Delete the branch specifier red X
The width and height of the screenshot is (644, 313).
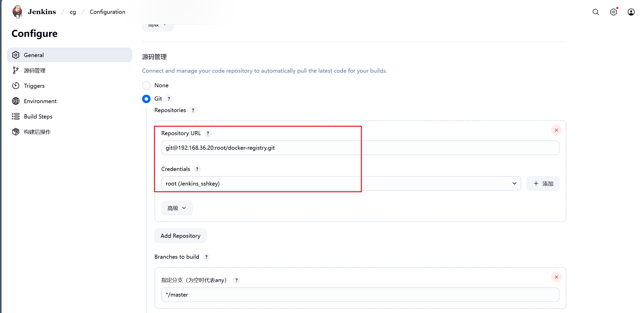(556, 277)
